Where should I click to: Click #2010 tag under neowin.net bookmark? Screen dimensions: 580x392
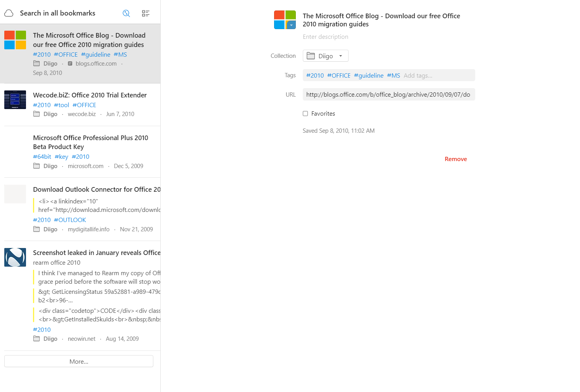[42, 330]
